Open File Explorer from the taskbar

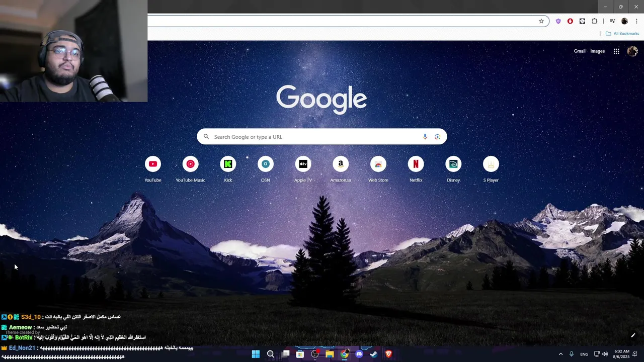click(x=330, y=354)
